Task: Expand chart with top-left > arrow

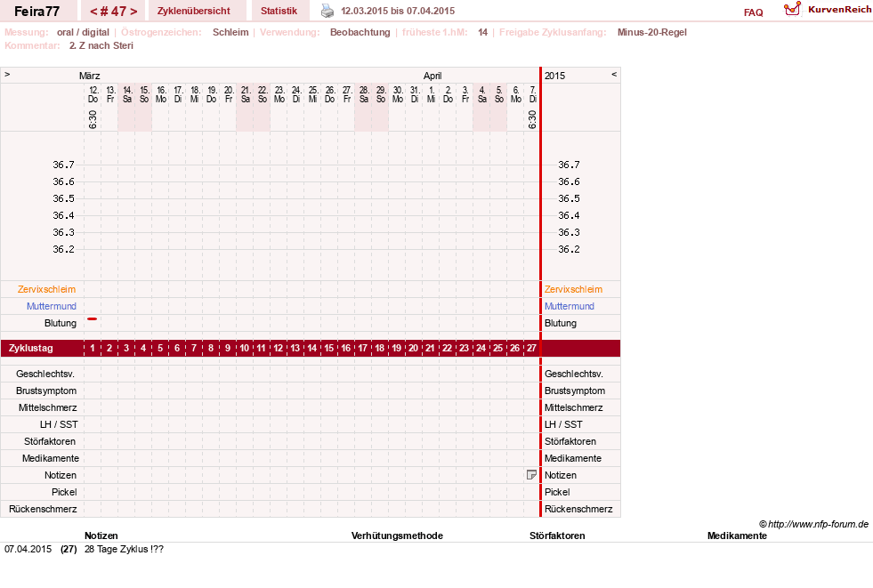Action: (x=7, y=74)
